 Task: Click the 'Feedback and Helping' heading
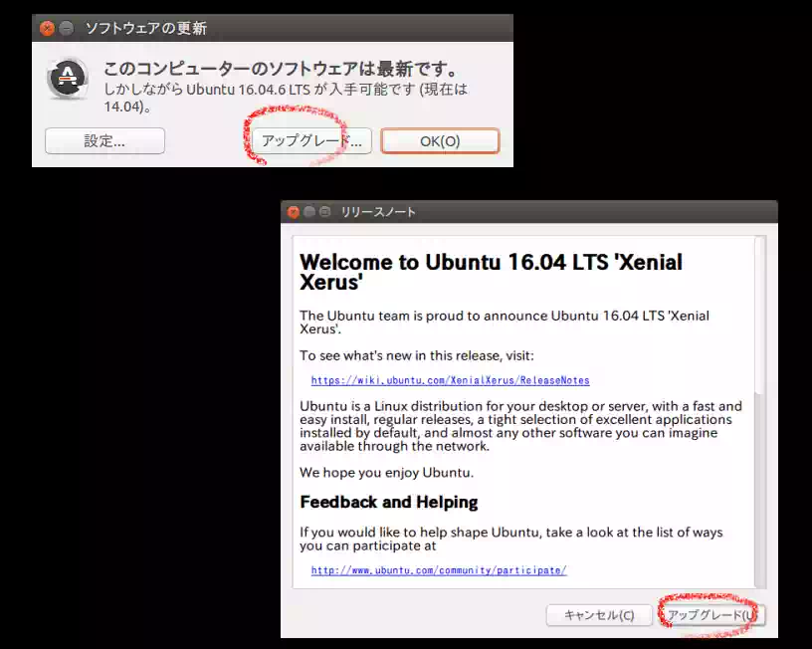[x=389, y=502]
